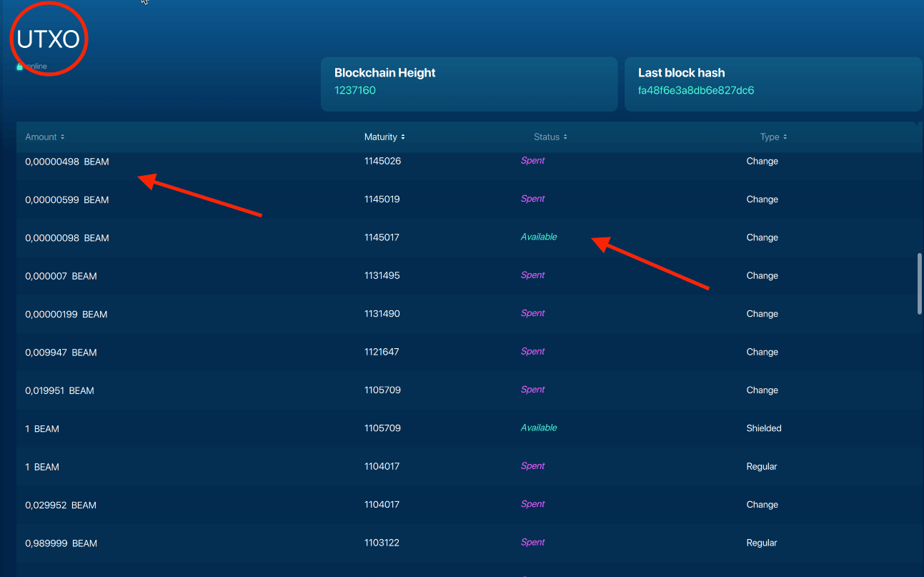Open the Blockchain Height info card

(469, 84)
